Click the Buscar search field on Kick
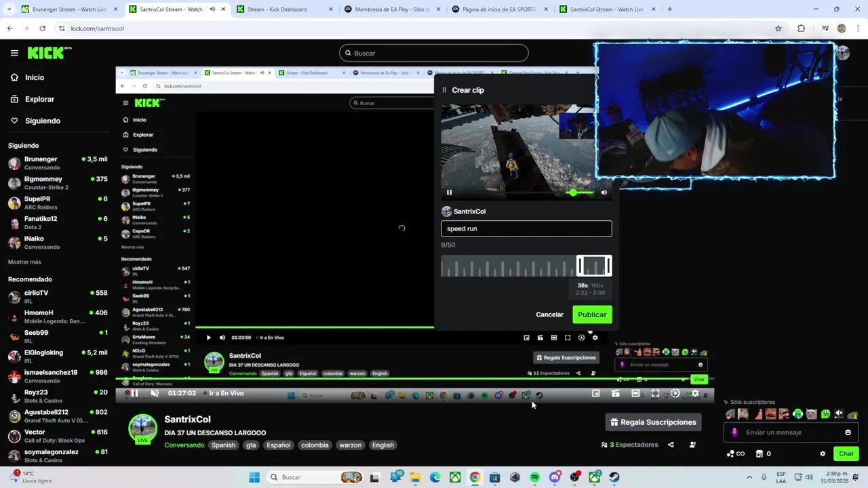This screenshot has width=868, height=488. pyautogui.click(x=434, y=53)
